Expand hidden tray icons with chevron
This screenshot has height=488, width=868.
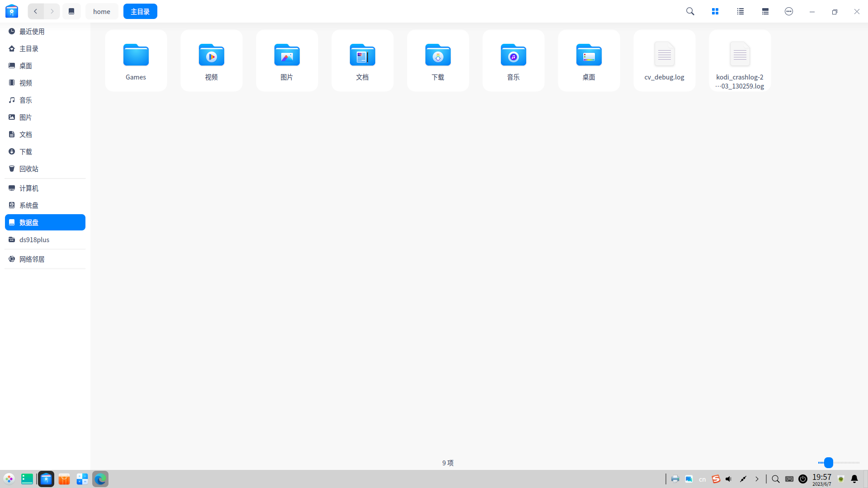click(758, 479)
